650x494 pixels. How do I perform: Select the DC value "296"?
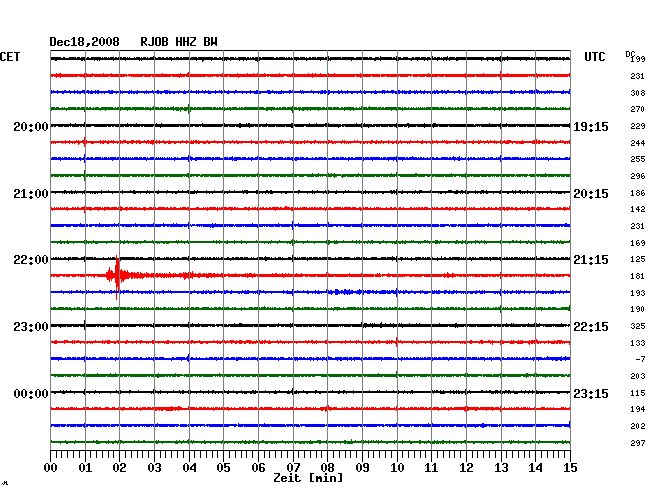(638, 176)
